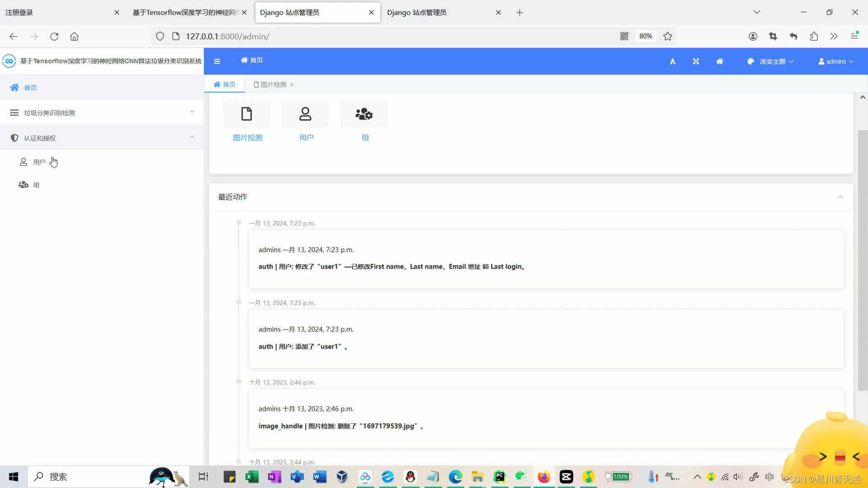Open PyCharm from the taskbar

pos(500,477)
